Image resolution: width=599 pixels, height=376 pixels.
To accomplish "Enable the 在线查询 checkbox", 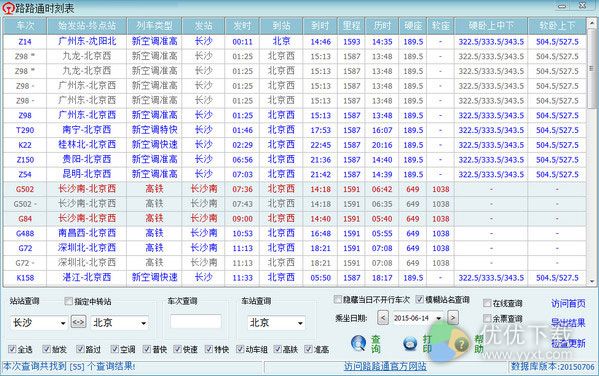I will [x=487, y=303].
